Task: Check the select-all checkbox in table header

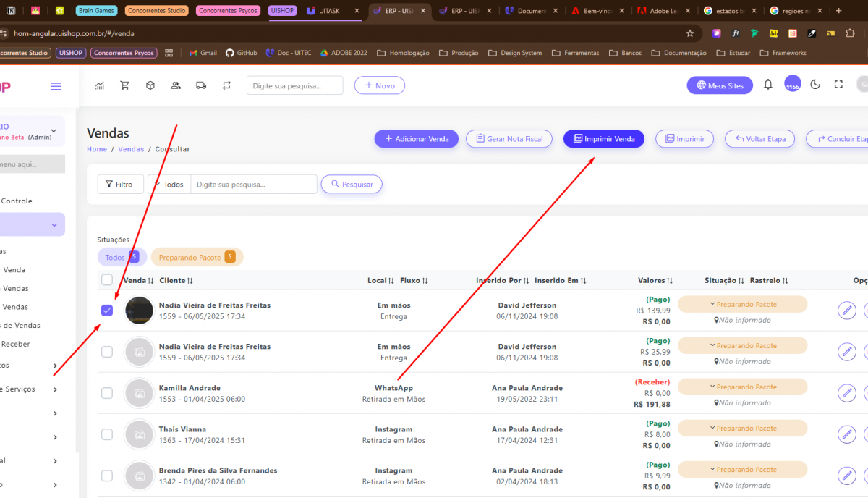Action: pos(107,280)
